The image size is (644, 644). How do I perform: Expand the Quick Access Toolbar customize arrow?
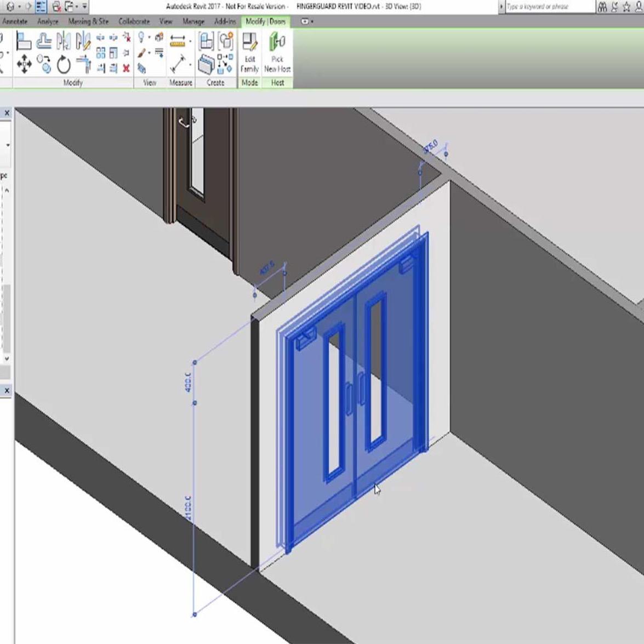[x=84, y=7]
